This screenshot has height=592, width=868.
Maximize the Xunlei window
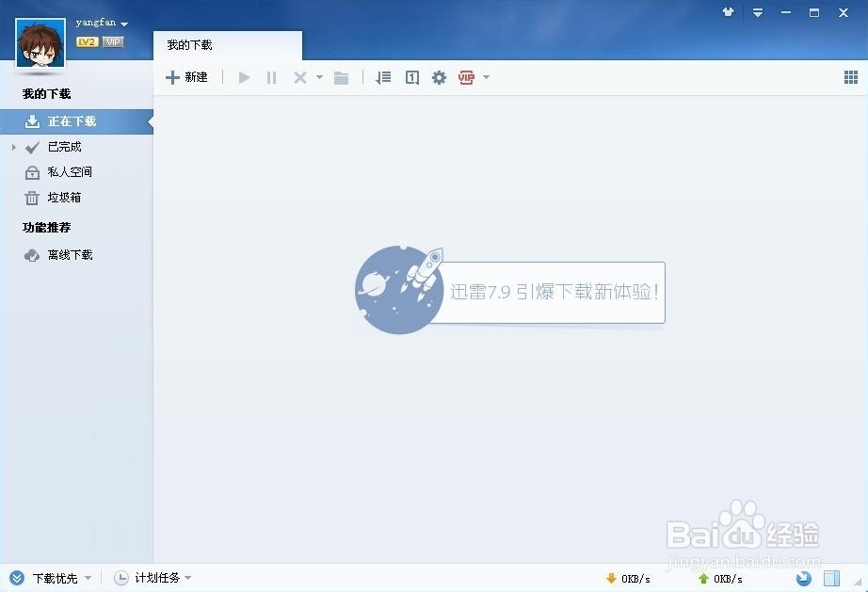click(814, 12)
